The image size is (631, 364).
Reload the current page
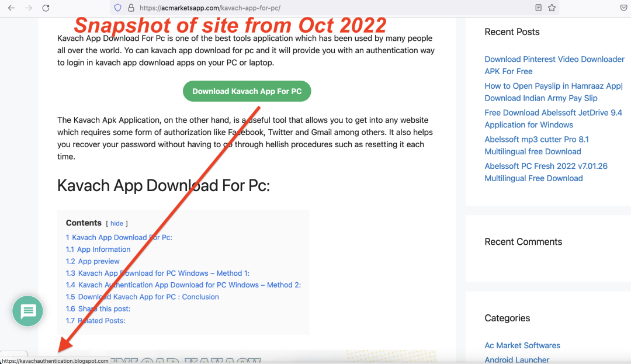(46, 8)
